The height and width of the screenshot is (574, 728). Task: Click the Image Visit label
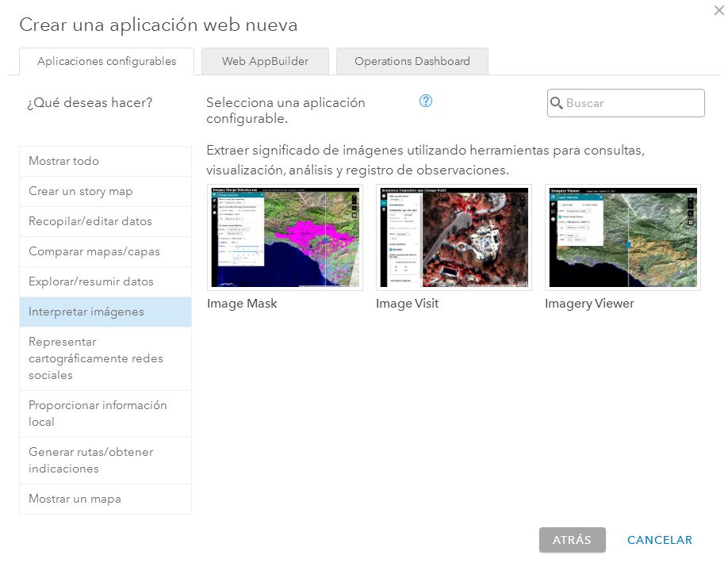pos(407,304)
